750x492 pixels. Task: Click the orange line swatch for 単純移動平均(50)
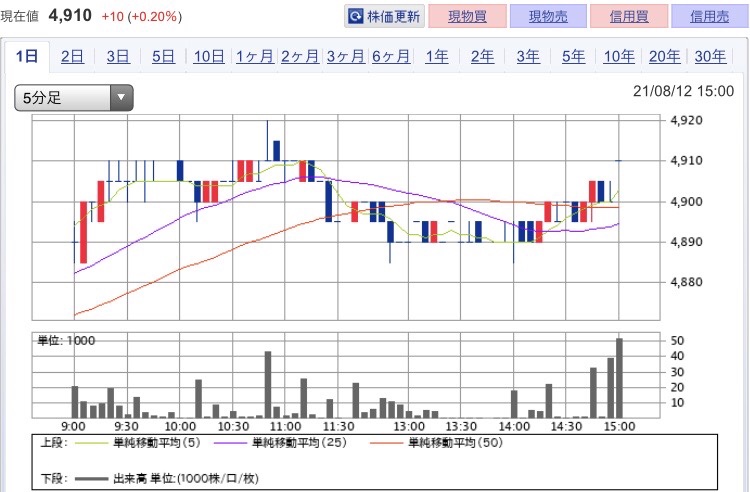[x=387, y=443]
